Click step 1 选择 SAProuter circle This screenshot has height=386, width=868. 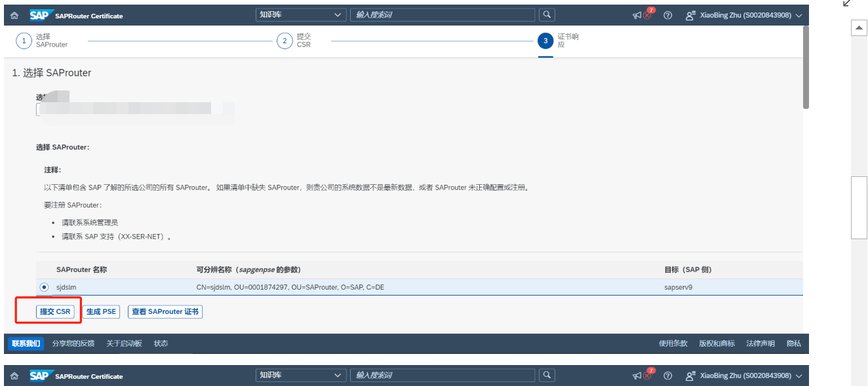click(24, 41)
